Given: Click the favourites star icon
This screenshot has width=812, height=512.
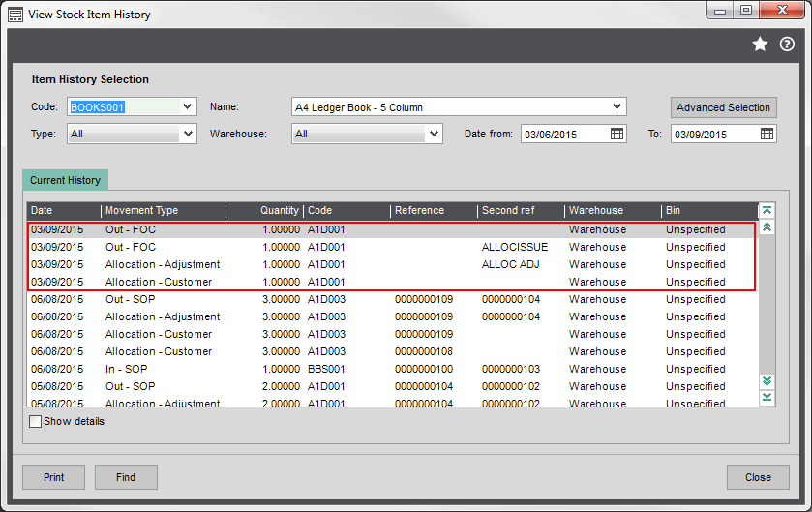Looking at the screenshot, I should point(760,44).
